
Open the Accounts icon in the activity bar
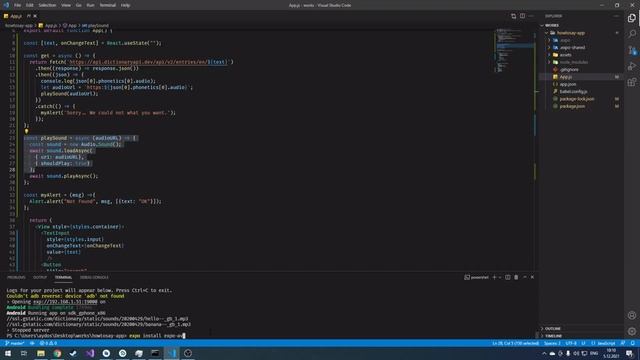point(632,315)
